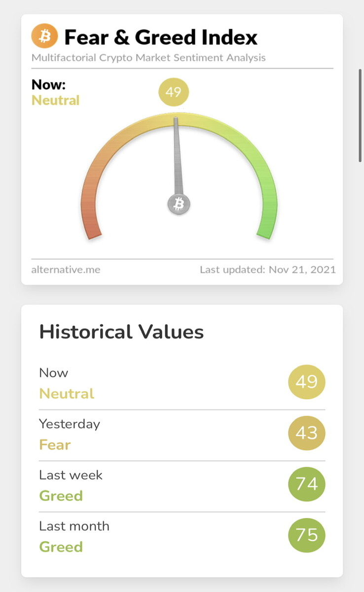The width and height of the screenshot is (364, 592).
Task: Click the green 74 circle for Last week
Action: point(307,484)
